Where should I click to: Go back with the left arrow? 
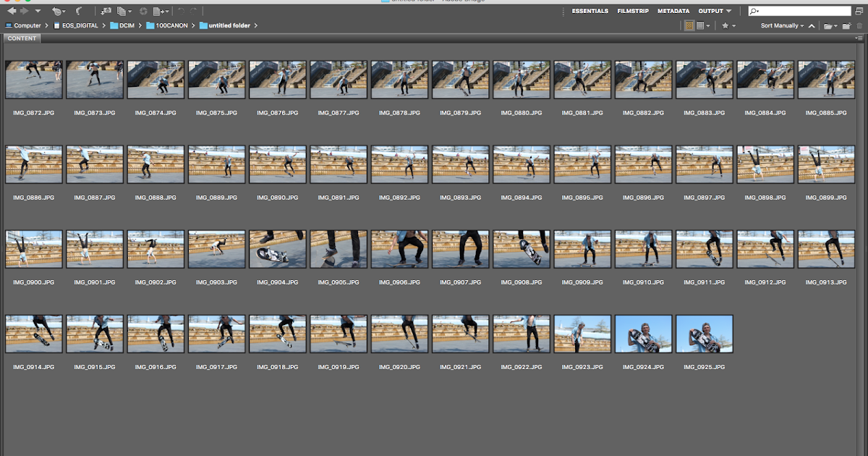[x=12, y=11]
